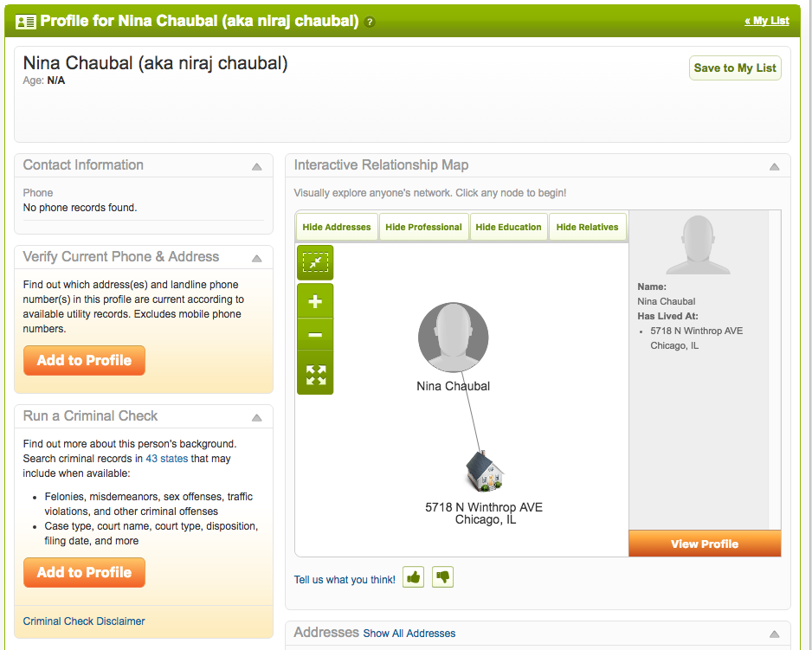Click the orange View Profile button
Image resolution: width=812 pixels, height=650 pixels.
(x=705, y=544)
